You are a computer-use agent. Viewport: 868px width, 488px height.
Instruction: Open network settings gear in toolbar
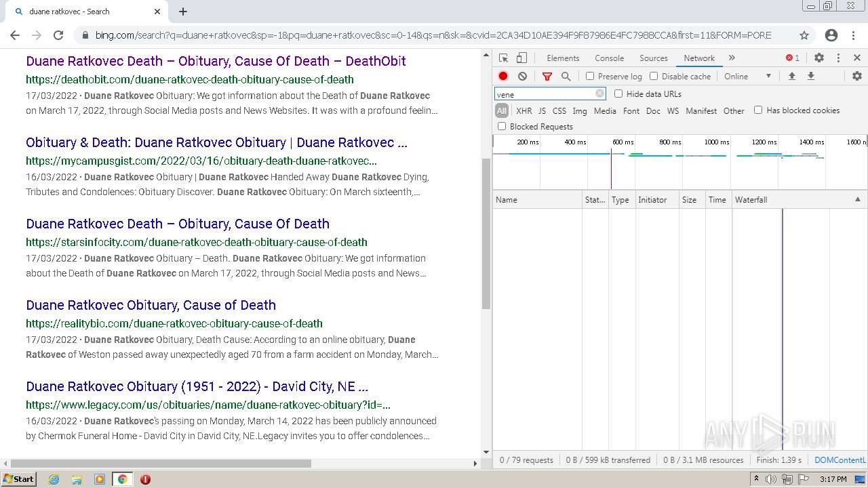[x=857, y=77]
